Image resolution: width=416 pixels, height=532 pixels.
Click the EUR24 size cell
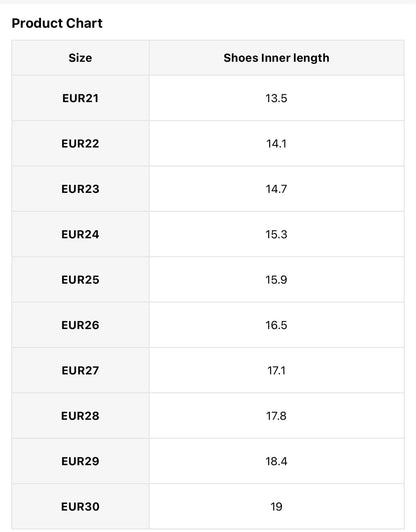coord(80,234)
